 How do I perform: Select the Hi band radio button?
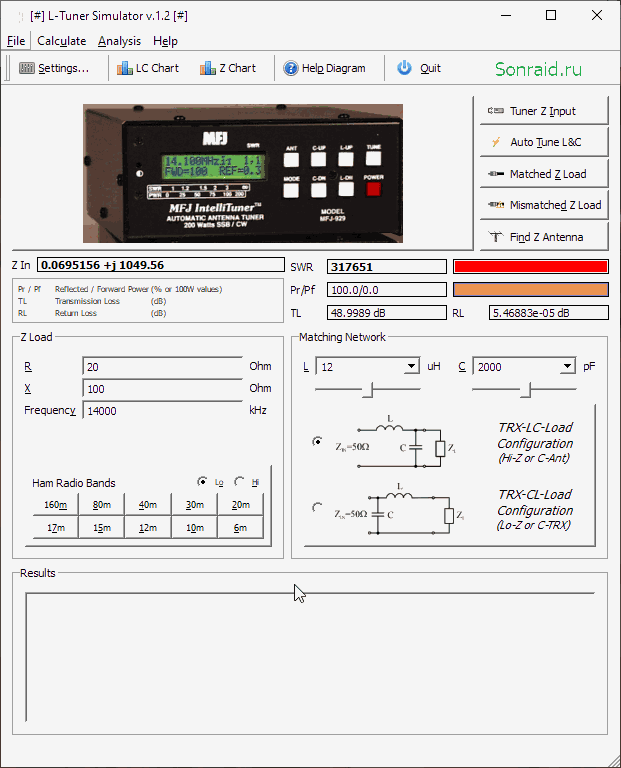tap(239, 481)
